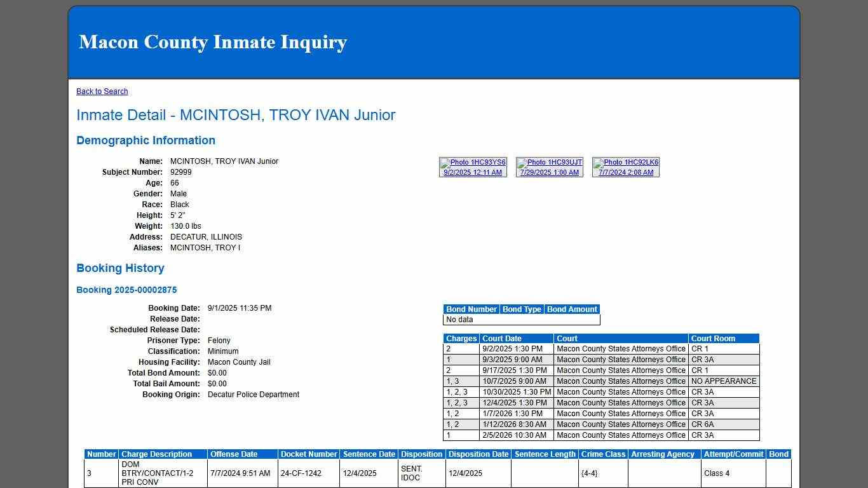Open the 7/7/2024 2:08 AM photo link
Image resolution: width=868 pixels, height=488 pixels.
click(625, 172)
